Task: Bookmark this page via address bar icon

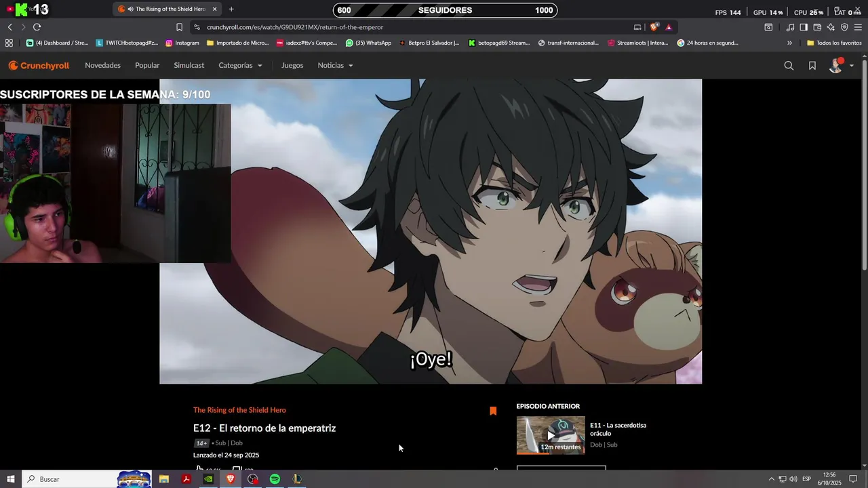Action: [179, 27]
